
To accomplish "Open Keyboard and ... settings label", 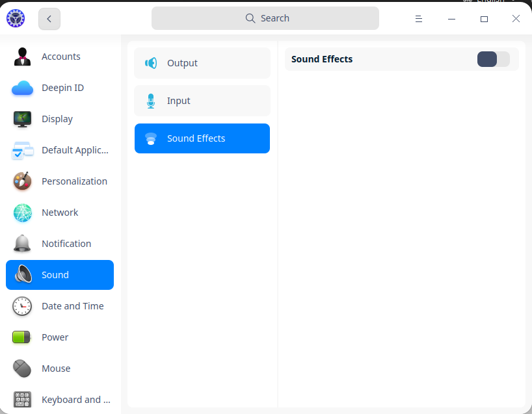I will [76, 400].
